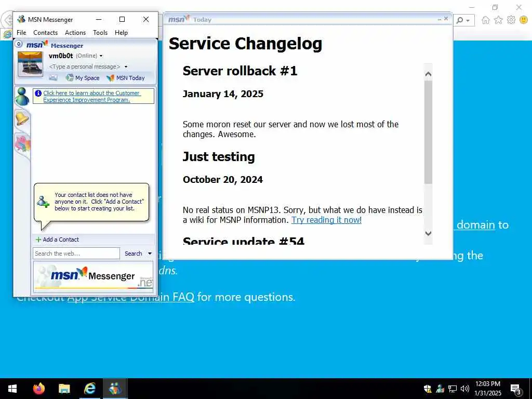Viewport: 532px width, 399px height.
Task: Click the Just testing heading
Action: (x=219, y=157)
